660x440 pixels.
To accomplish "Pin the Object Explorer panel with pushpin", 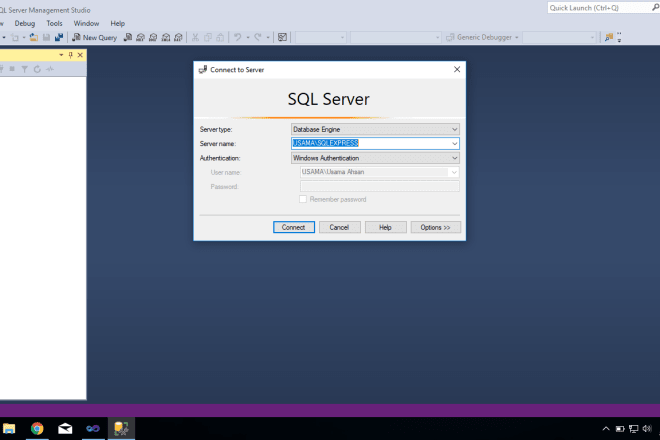I will pos(71,55).
